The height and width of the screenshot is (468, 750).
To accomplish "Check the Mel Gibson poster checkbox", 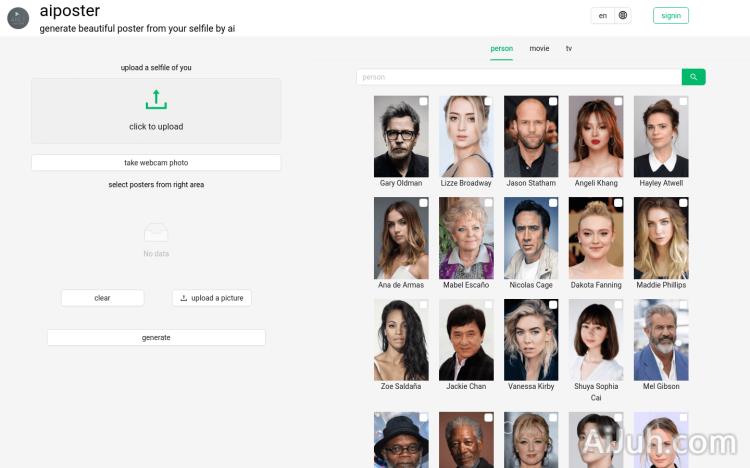I will [x=683, y=305].
